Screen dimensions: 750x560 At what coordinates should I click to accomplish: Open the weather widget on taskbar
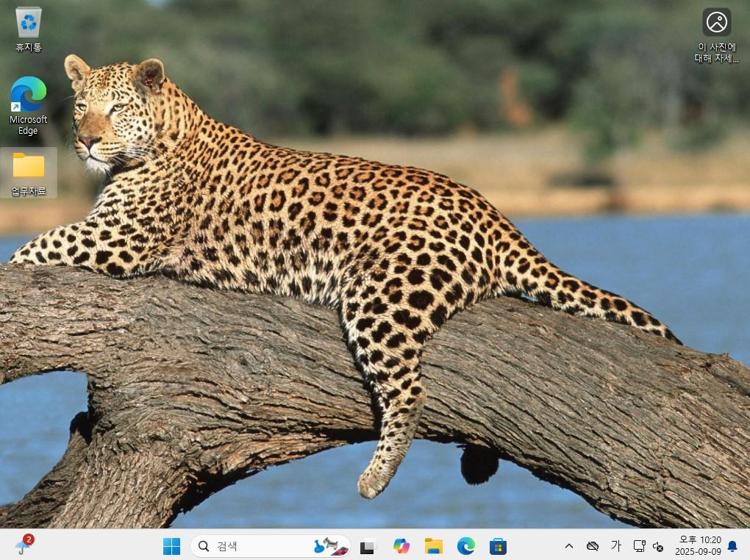click(x=23, y=545)
